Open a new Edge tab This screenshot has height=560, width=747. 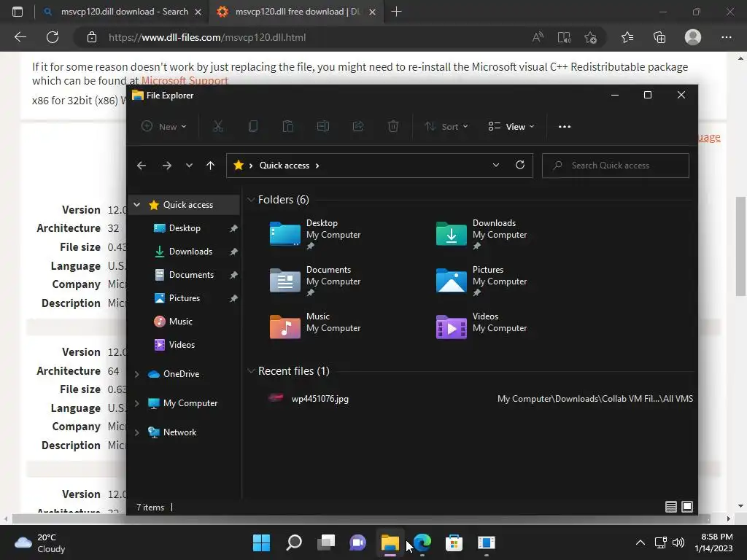pyautogui.click(x=396, y=12)
